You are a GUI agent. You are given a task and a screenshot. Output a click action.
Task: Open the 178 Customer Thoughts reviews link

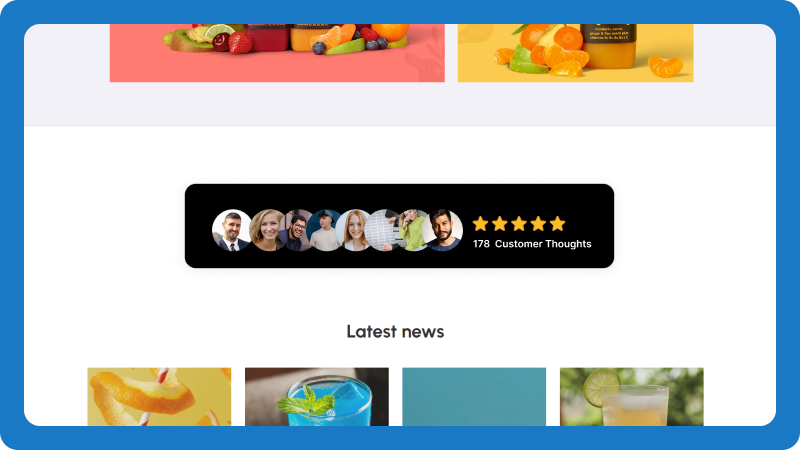point(532,244)
